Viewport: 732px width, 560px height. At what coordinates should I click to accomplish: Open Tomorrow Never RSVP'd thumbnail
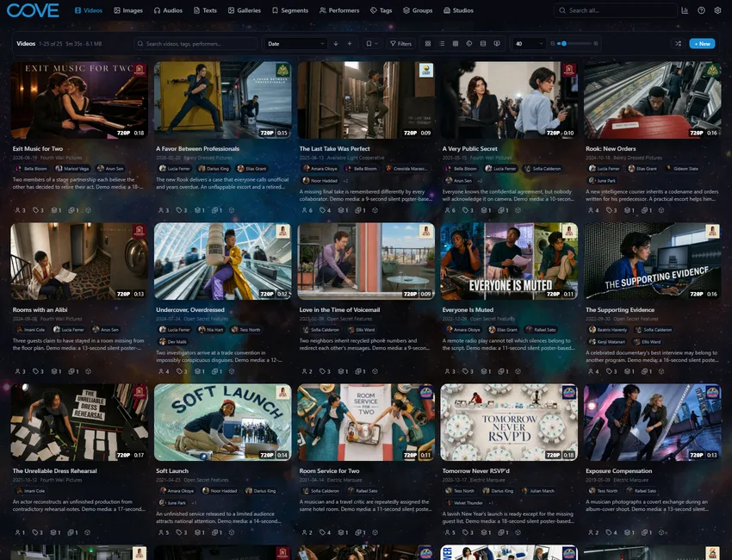point(509,422)
